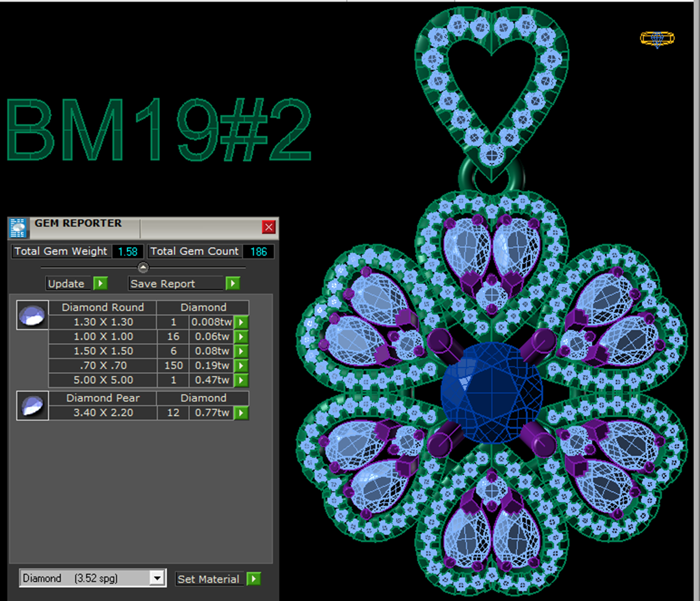Click green arrow for 1.30 X 1.30 row
The image size is (700, 601).
tap(241, 322)
